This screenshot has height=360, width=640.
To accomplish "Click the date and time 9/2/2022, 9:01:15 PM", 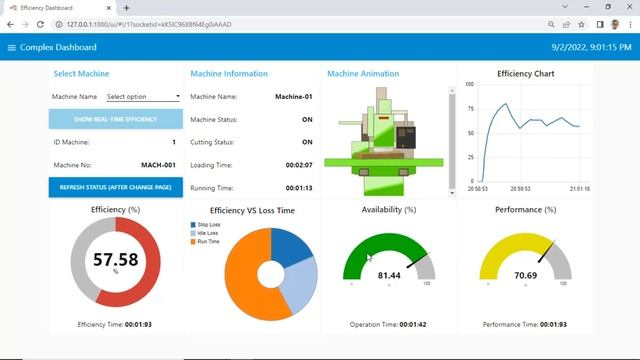I will pyautogui.click(x=591, y=47).
